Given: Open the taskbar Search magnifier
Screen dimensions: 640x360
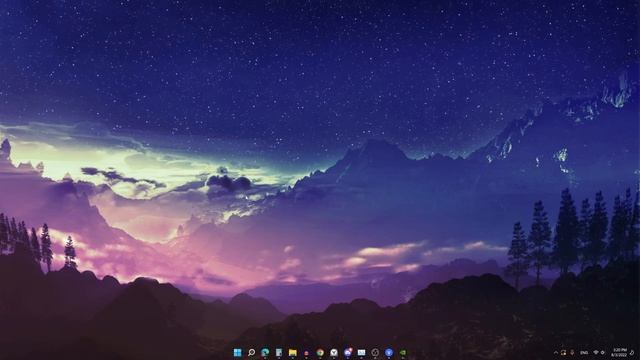Looking at the screenshot, I should pyautogui.click(x=251, y=352).
